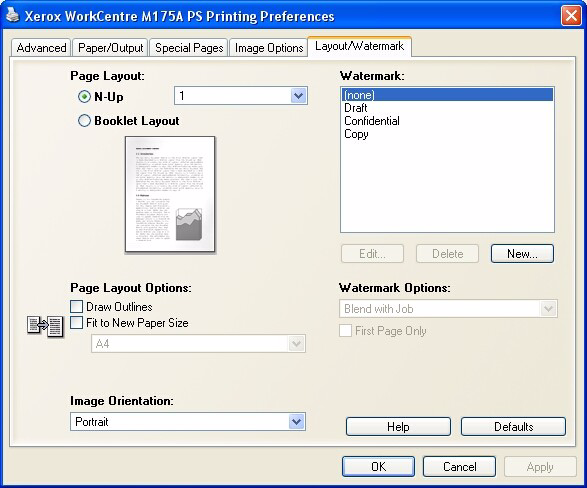The width and height of the screenshot is (587, 488).
Task: Select the N-Up radio button
Action: [x=84, y=97]
